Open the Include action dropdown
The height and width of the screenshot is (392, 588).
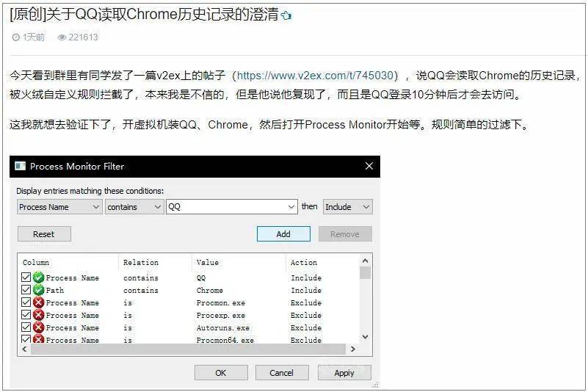coord(348,207)
